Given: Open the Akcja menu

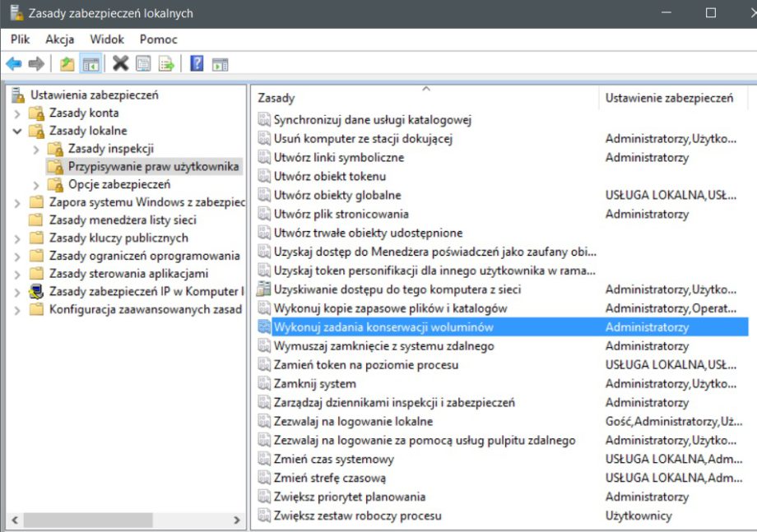Looking at the screenshot, I should click(x=58, y=39).
